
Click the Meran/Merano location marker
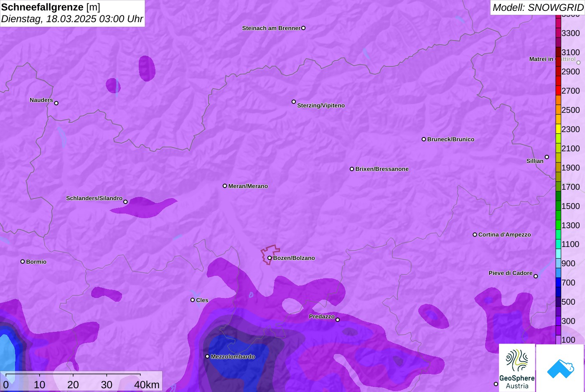tap(225, 186)
